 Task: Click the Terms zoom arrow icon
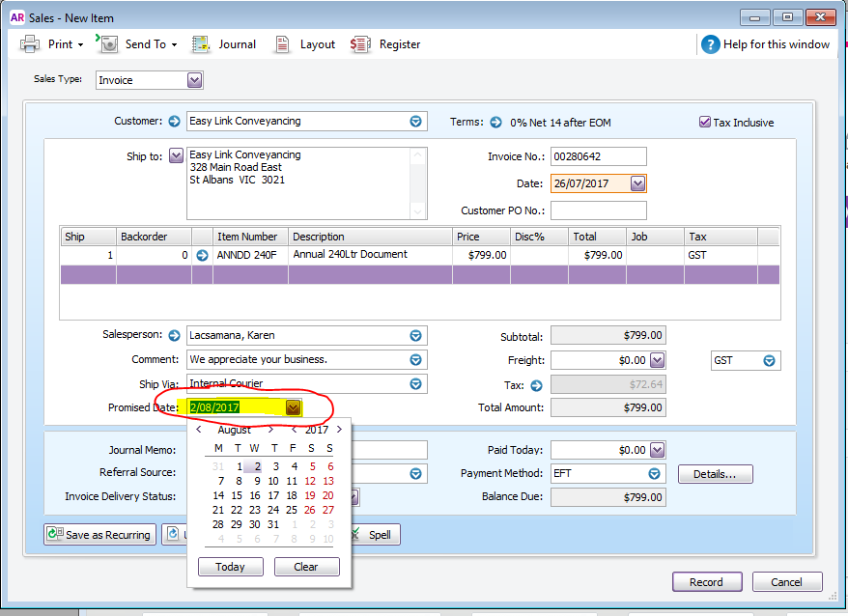(x=495, y=123)
